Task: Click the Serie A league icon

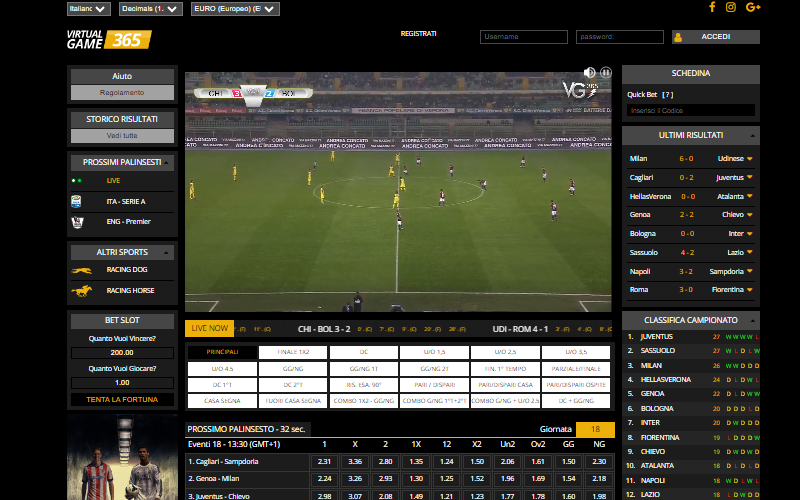Action: pyautogui.click(x=77, y=201)
